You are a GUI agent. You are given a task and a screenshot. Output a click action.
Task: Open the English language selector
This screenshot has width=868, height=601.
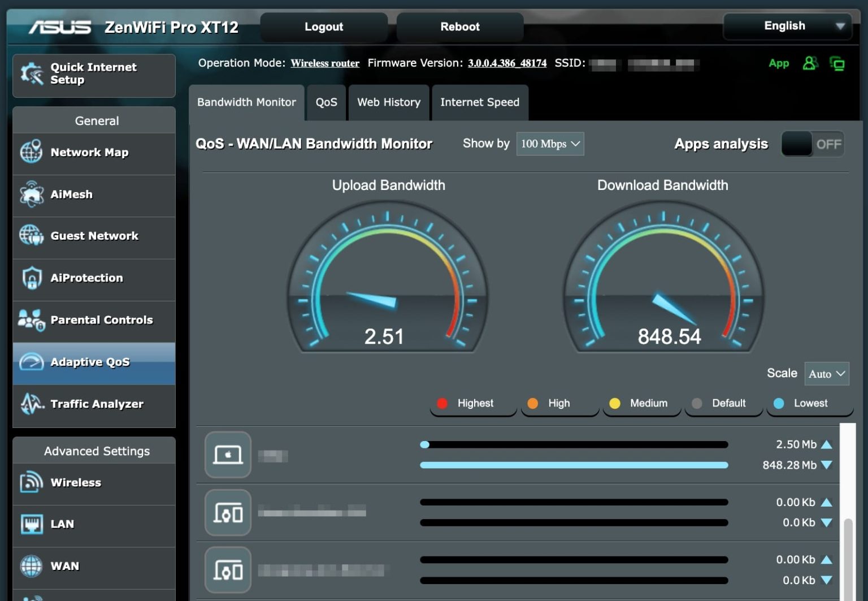[787, 26]
